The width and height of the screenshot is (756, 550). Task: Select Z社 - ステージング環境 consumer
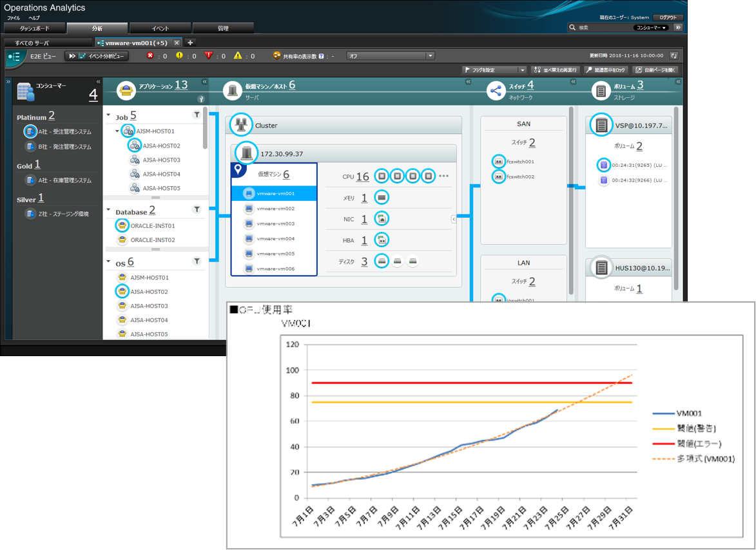pyautogui.click(x=57, y=214)
